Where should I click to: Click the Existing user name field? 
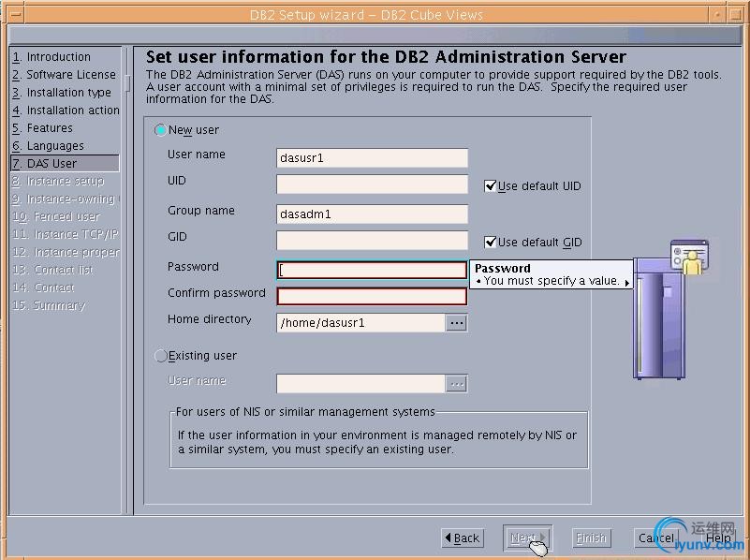coord(360,384)
